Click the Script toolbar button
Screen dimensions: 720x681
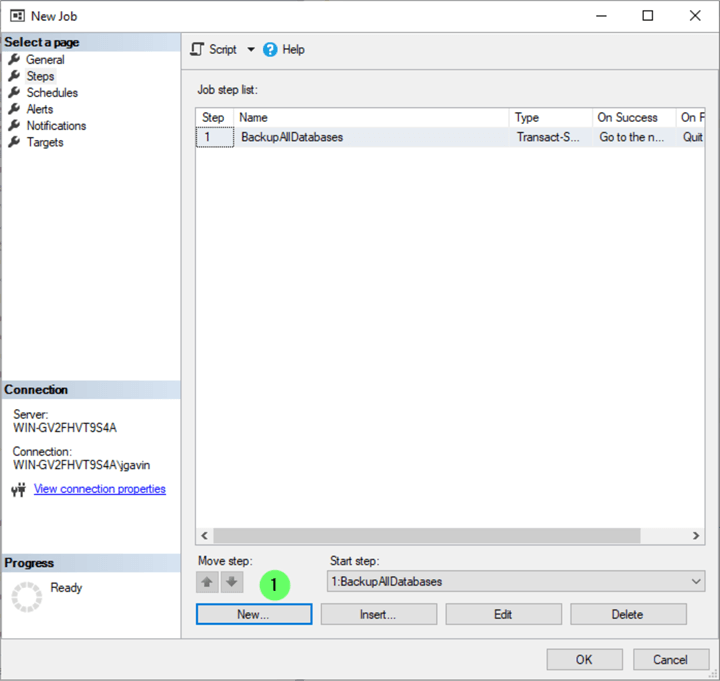pyautogui.click(x=214, y=50)
